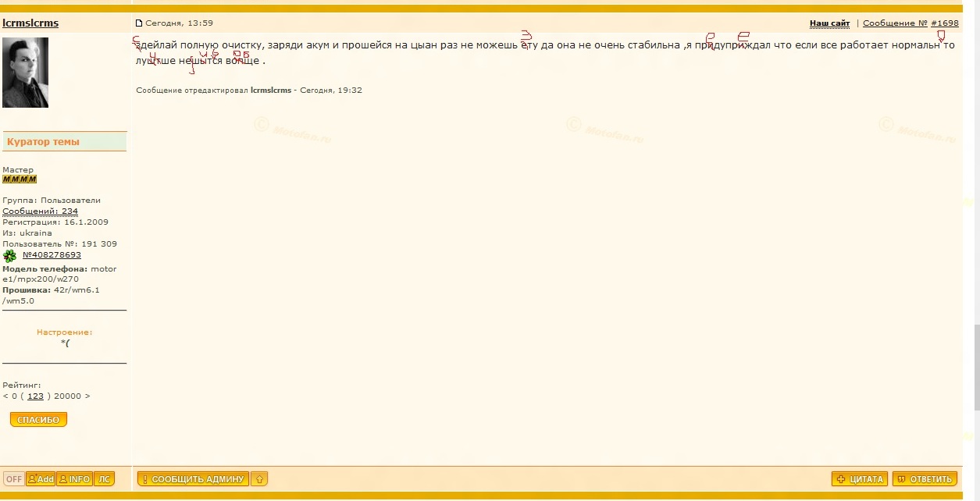Quote post with ЦИТАТА button
980x501 pixels.
tap(860, 479)
